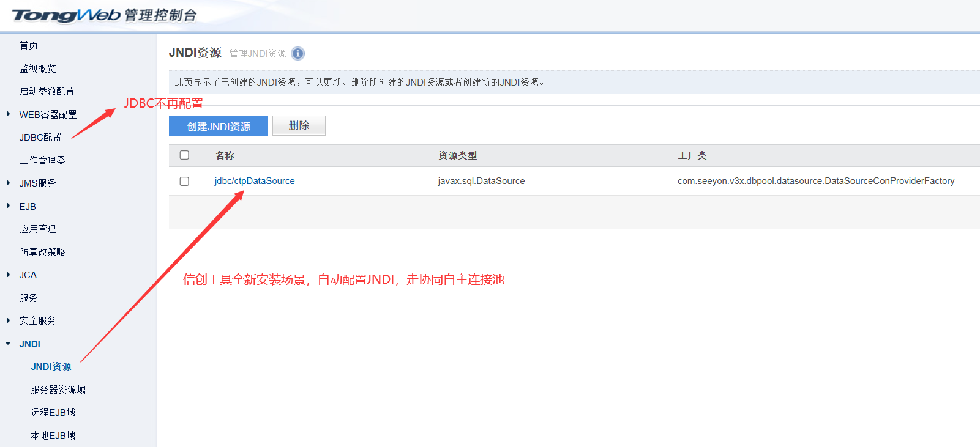Select JDBC配置 in the sidebar
Image resolution: width=980 pixels, height=447 pixels.
pos(40,137)
